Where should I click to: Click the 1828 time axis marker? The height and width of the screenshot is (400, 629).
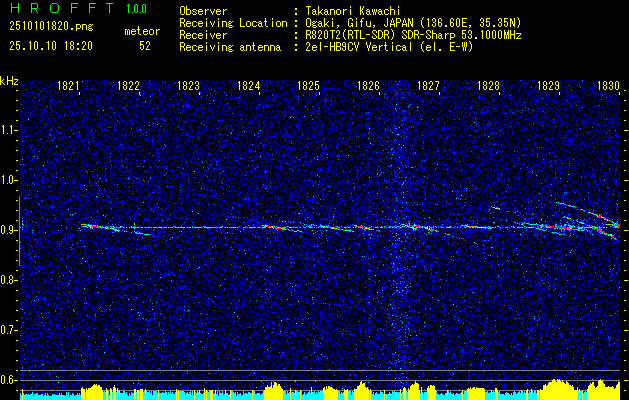point(489,86)
